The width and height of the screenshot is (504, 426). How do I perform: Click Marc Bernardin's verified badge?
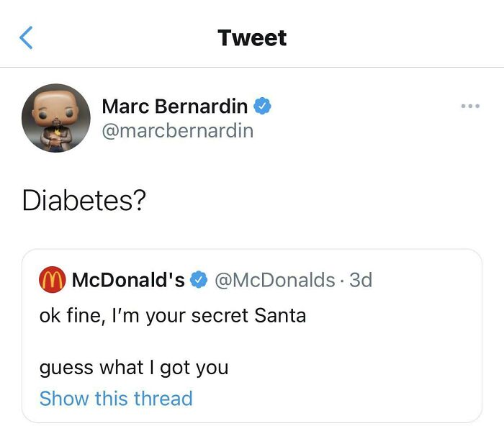tap(263, 106)
